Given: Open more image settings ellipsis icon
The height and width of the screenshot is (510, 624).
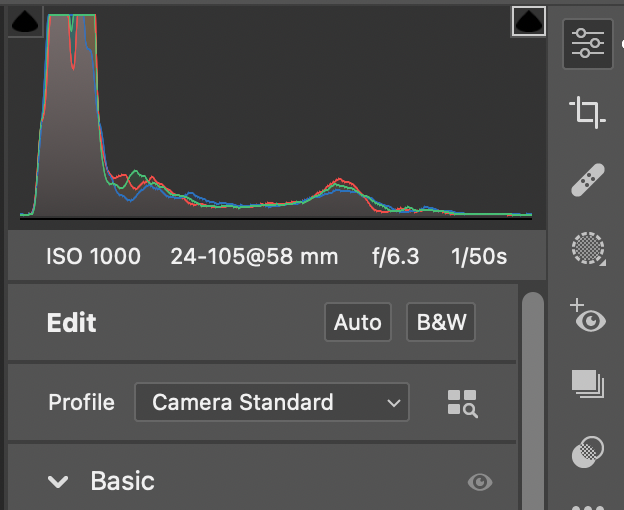Looking at the screenshot, I should pyautogui.click(x=587, y=503).
